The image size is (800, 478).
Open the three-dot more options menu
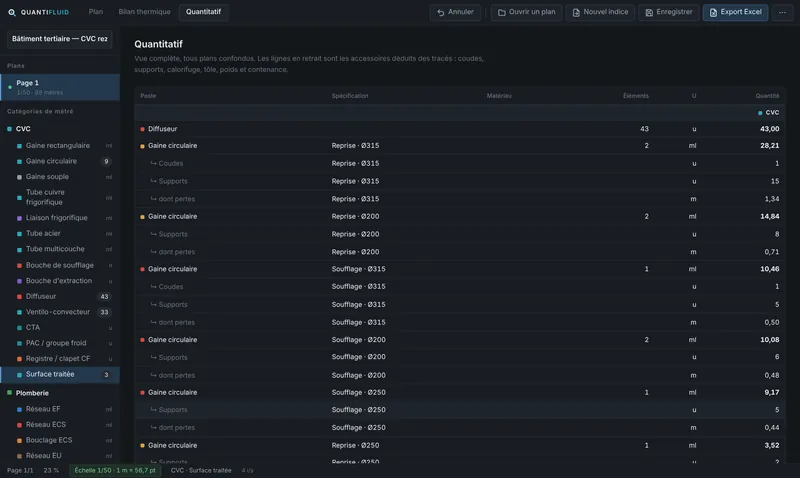coord(782,12)
